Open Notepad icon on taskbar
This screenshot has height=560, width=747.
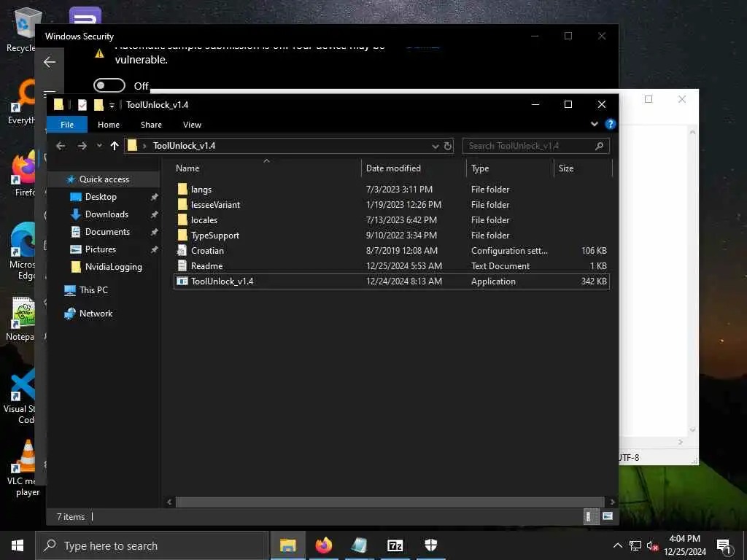359,545
